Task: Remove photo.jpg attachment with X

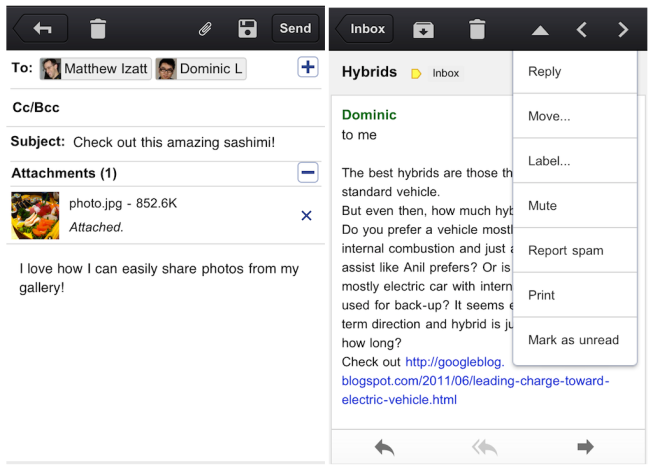Action: tap(306, 215)
